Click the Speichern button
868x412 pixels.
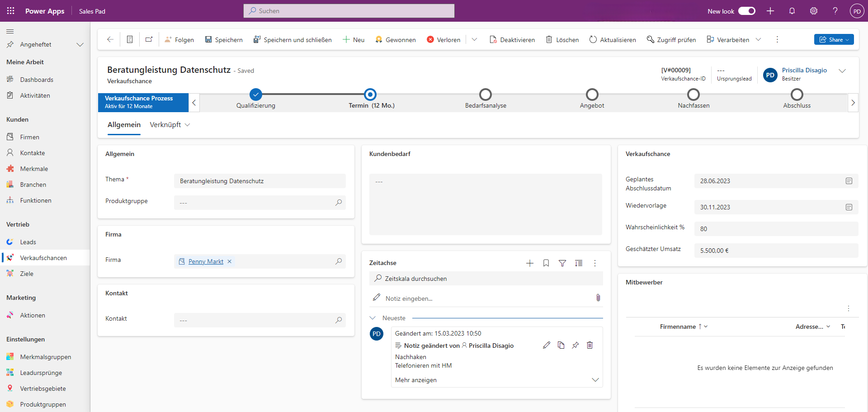224,40
